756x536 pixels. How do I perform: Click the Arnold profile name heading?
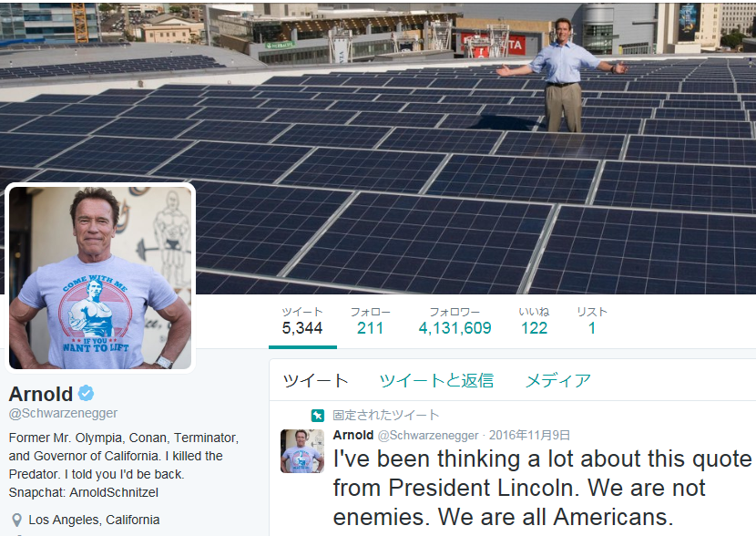point(41,394)
